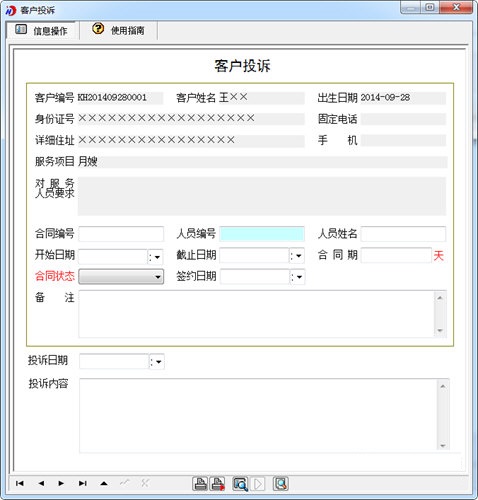
Task: Click the 客户投诉 form heading
Action: (x=242, y=66)
